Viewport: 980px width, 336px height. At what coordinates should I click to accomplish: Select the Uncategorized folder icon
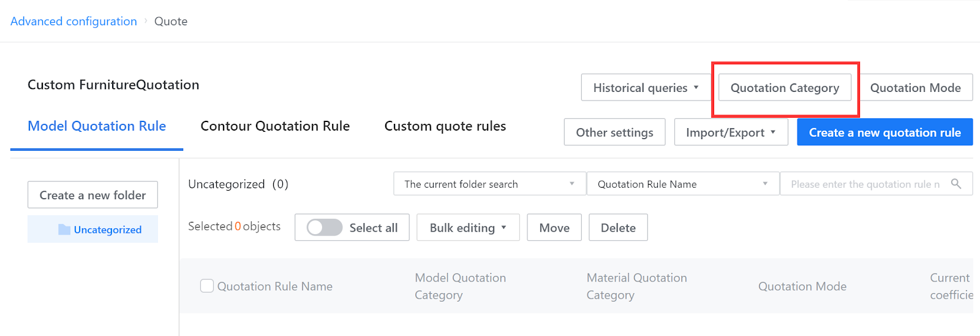point(64,229)
